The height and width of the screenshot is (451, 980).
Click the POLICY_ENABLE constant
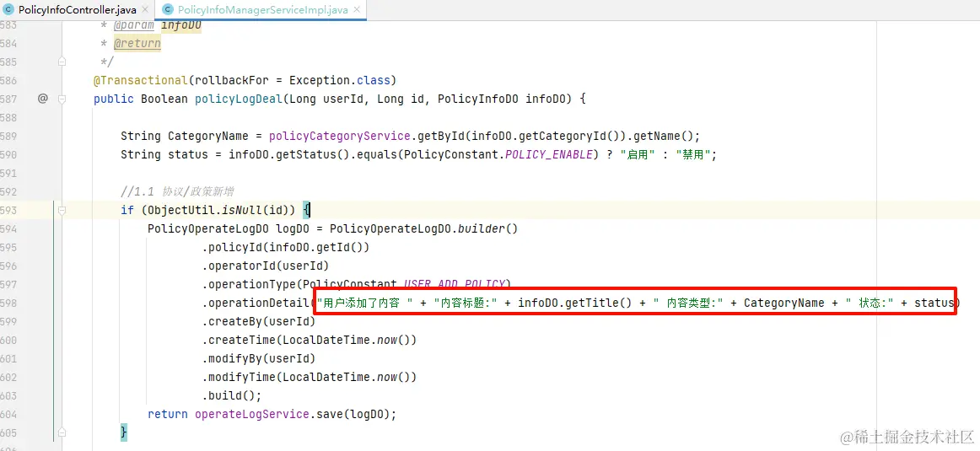click(549, 154)
